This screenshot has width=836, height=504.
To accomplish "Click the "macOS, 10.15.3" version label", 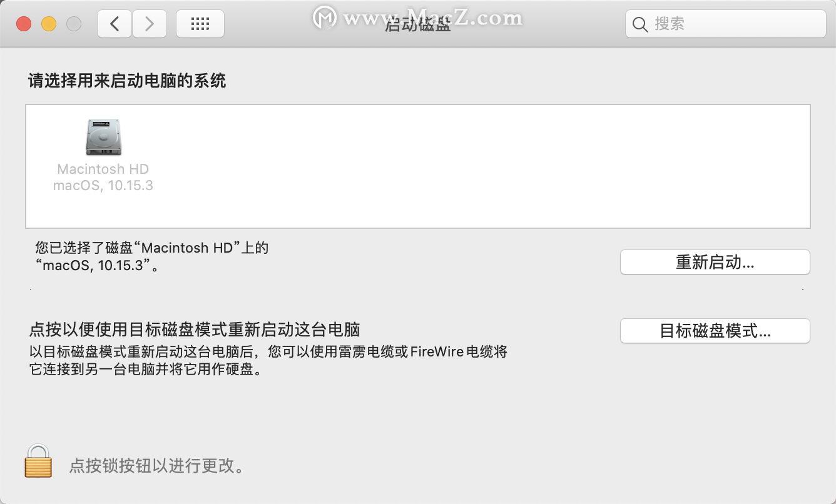I will (103, 186).
